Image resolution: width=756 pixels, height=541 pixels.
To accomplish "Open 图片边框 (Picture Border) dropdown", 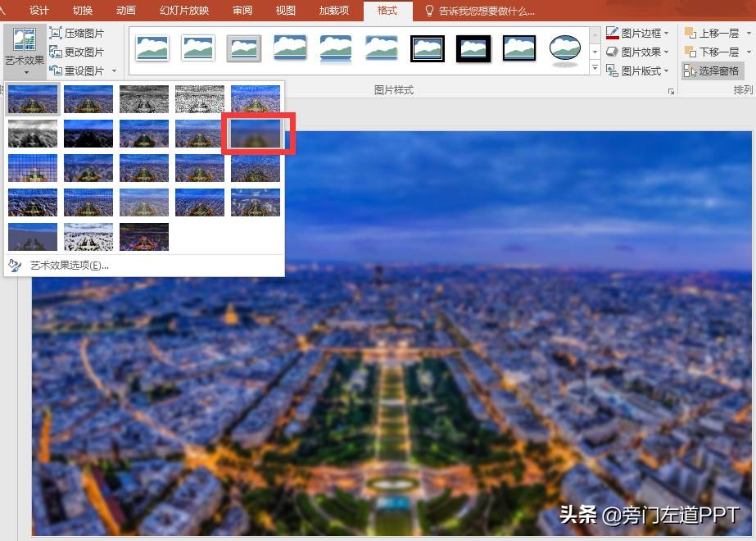I will coord(637,33).
